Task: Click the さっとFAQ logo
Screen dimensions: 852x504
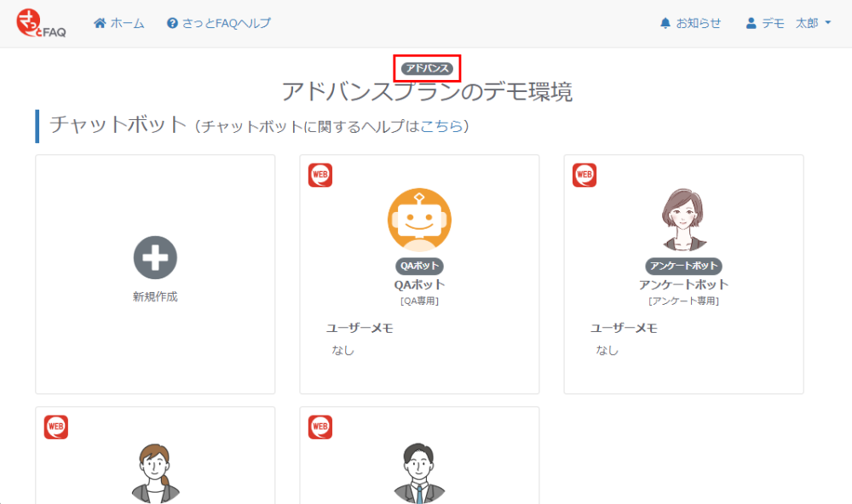Action: [41, 24]
